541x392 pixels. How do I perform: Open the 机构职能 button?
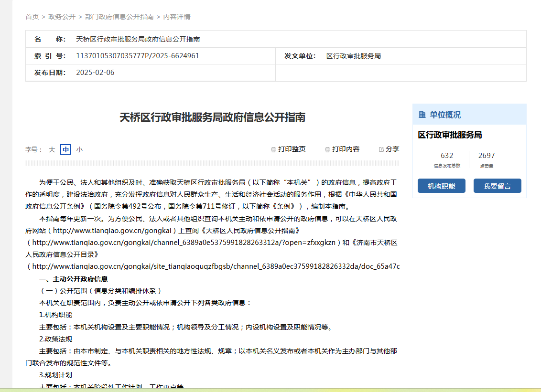pos(441,186)
